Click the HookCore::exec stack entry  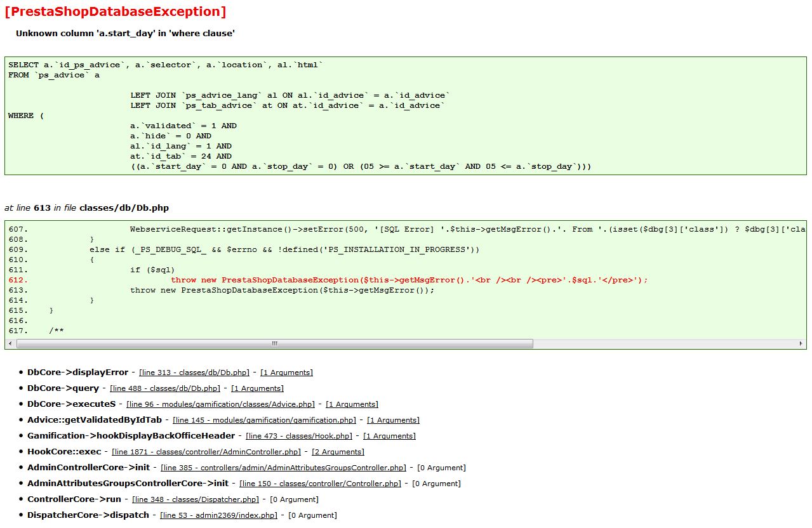point(64,452)
